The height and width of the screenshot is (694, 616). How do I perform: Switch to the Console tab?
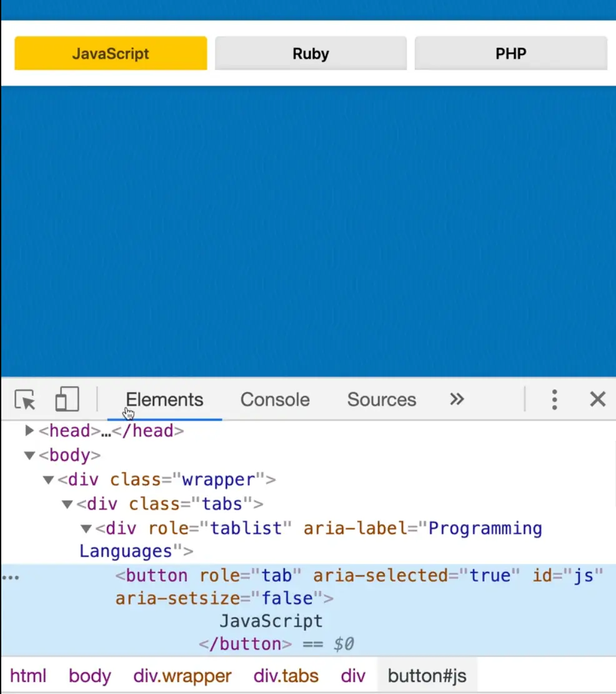pyautogui.click(x=275, y=400)
